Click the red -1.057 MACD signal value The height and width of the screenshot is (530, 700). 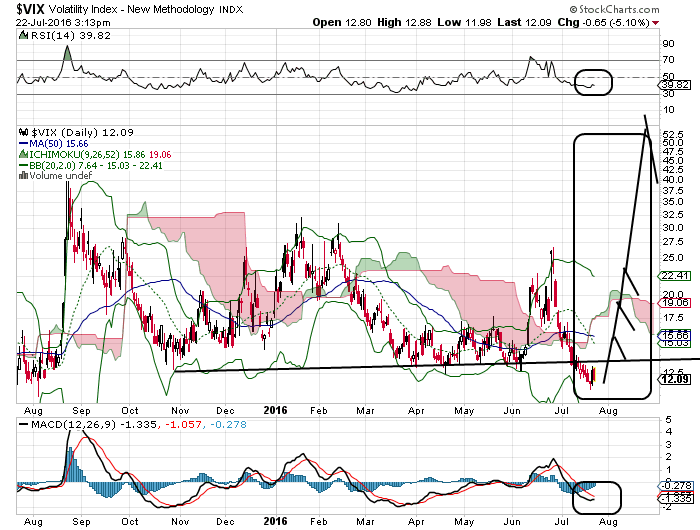[184, 424]
